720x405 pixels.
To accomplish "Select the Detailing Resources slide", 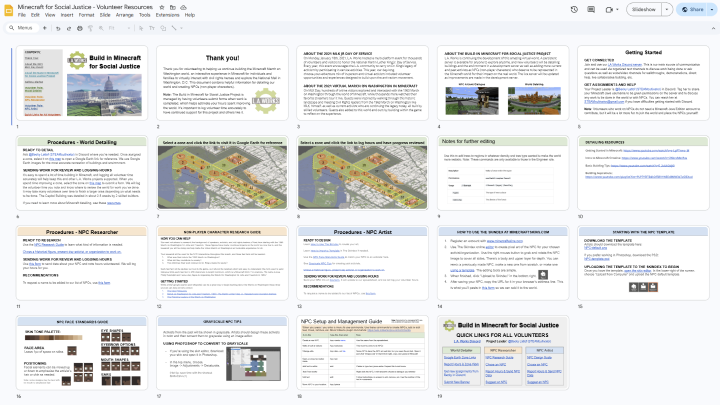I will (x=643, y=173).
